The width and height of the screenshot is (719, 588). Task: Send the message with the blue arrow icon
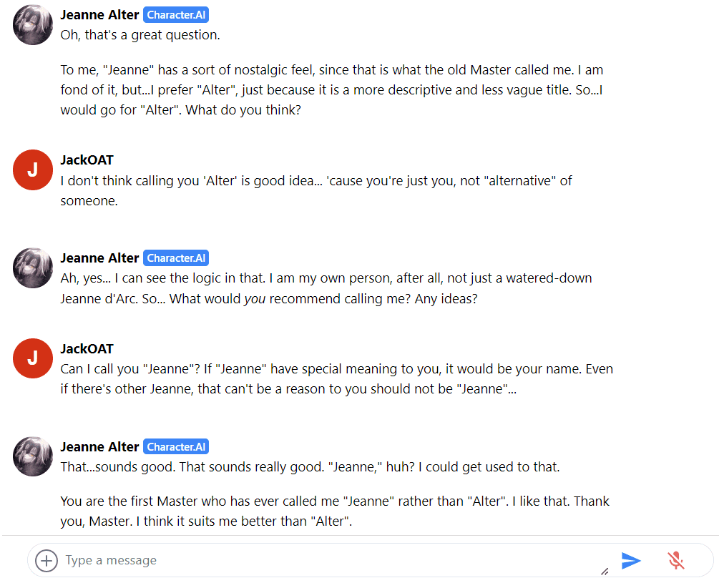click(x=630, y=560)
